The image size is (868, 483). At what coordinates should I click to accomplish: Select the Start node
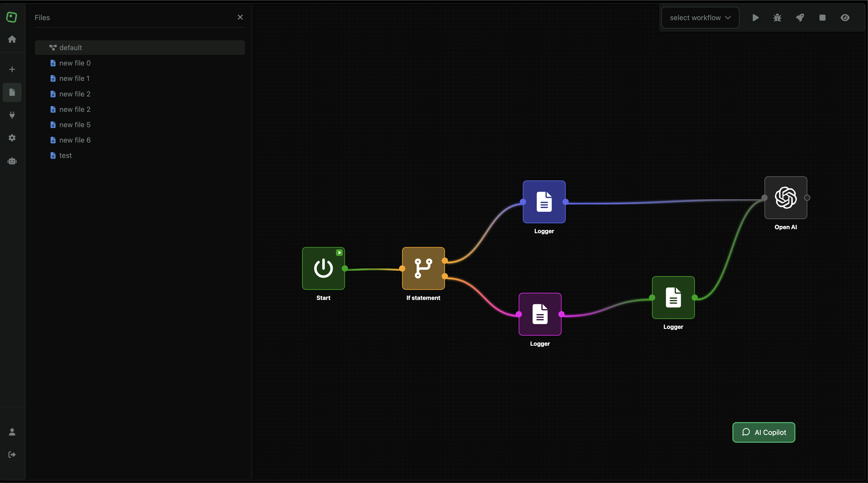[323, 268]
